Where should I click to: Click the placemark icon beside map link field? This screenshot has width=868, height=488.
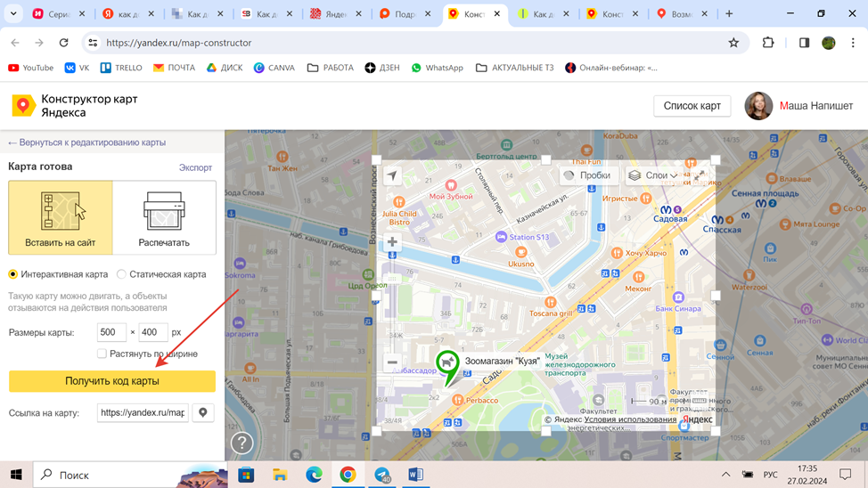click(x=203, y=413)
